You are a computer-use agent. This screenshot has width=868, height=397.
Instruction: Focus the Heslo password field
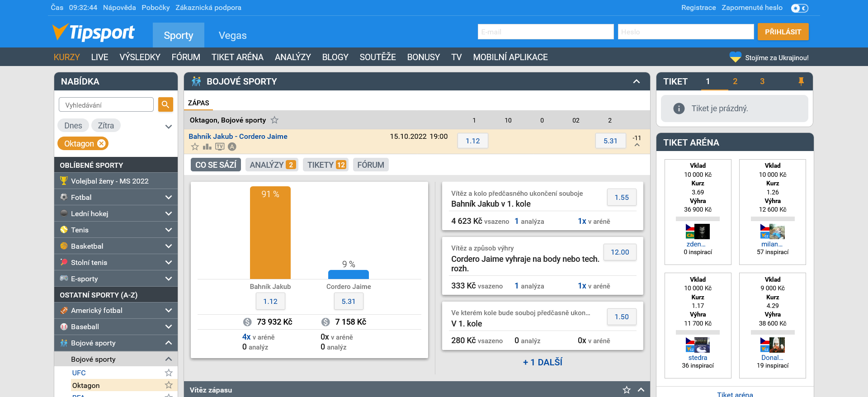pyautogui.click(x=686, y=32)
